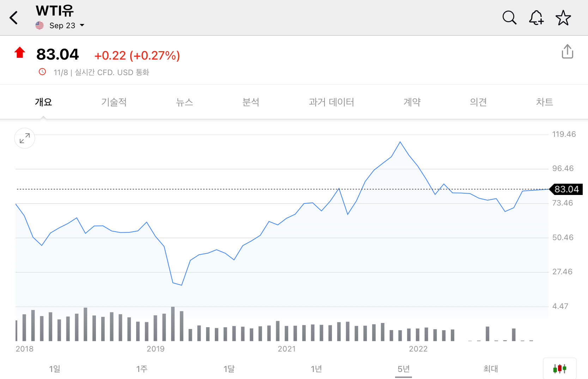Tap the back arrow icon
This screenshot has height=379, width=588.
[14, 18]
